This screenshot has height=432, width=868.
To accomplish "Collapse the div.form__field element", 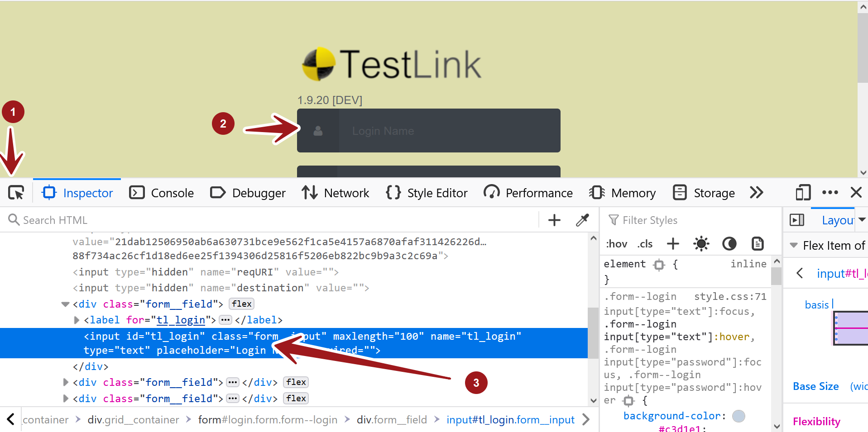I will pyautogui.click(x=65, y=304).
